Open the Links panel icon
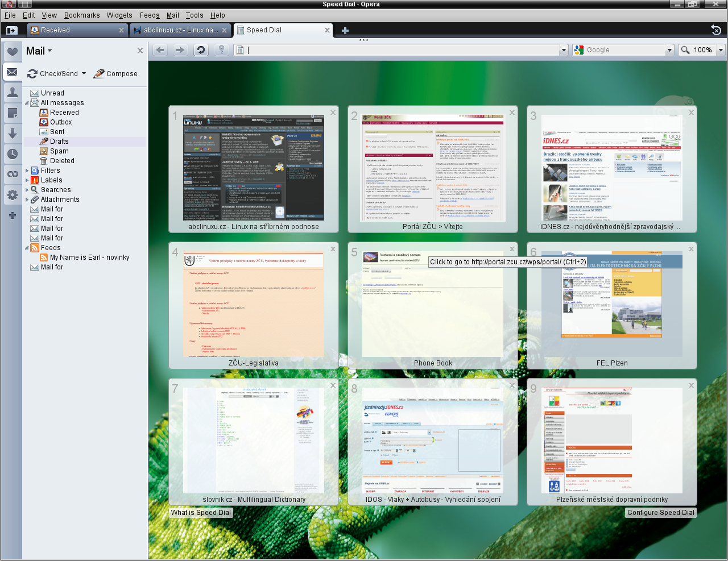 pos(12,174)
